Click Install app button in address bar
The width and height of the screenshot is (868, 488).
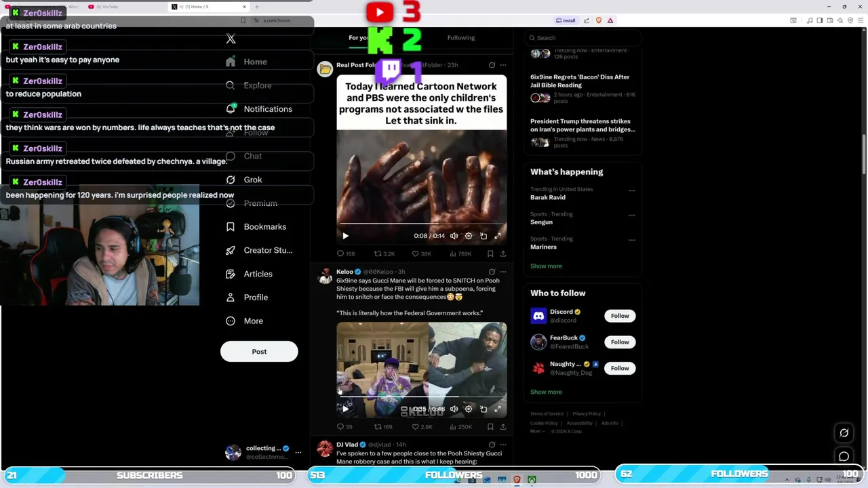(x=566, y=20)
